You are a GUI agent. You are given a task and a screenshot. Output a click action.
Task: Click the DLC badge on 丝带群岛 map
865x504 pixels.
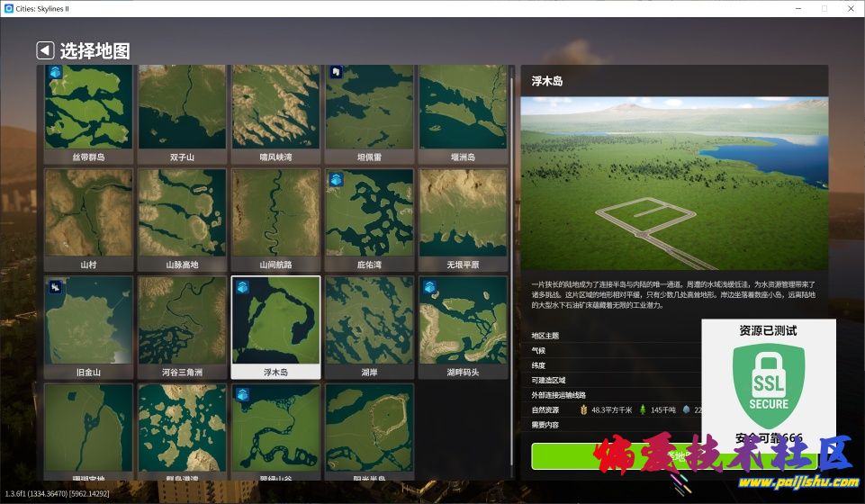(55, 72)
